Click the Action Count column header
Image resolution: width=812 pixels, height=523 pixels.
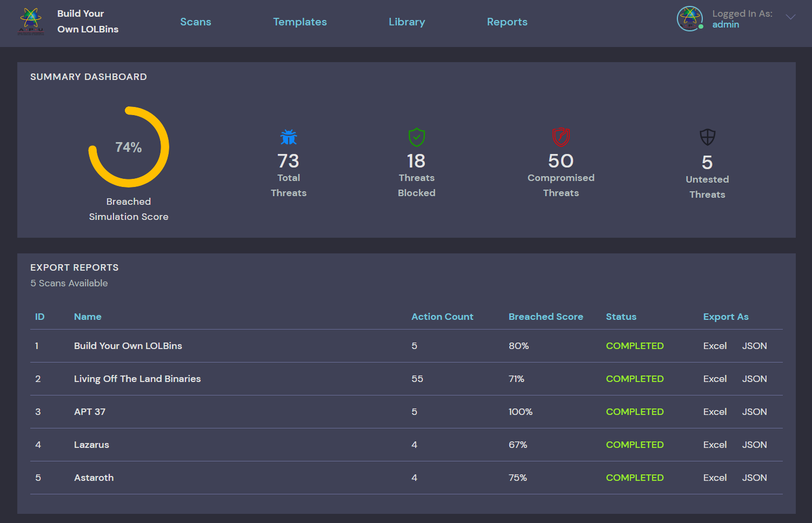click(442, 317)
